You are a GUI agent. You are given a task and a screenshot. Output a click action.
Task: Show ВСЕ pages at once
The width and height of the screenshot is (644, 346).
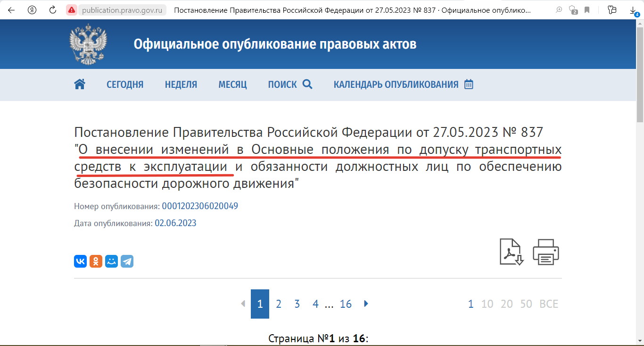(x=549, y=304)
